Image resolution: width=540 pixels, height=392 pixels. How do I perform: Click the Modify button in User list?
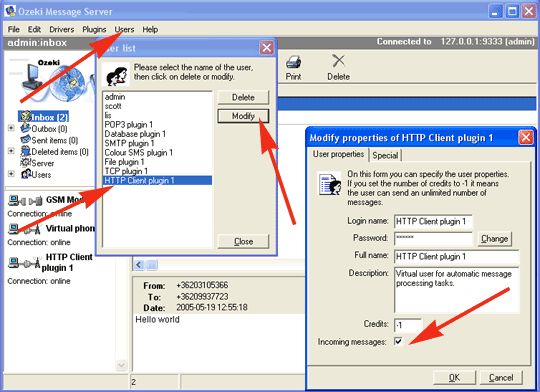point(243,116)
